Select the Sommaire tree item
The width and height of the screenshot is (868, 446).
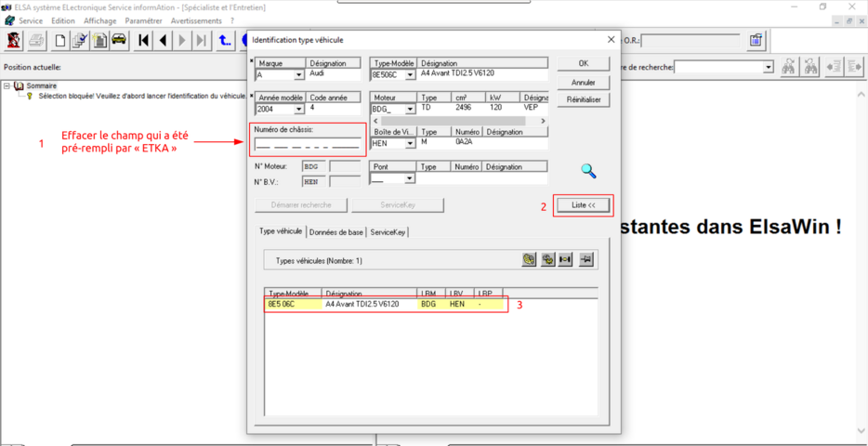click(x=41, y=85)
